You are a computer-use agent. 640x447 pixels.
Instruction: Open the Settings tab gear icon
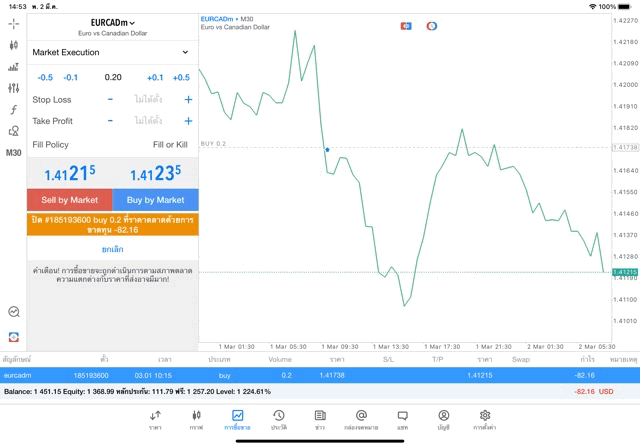tap(485, 420)
